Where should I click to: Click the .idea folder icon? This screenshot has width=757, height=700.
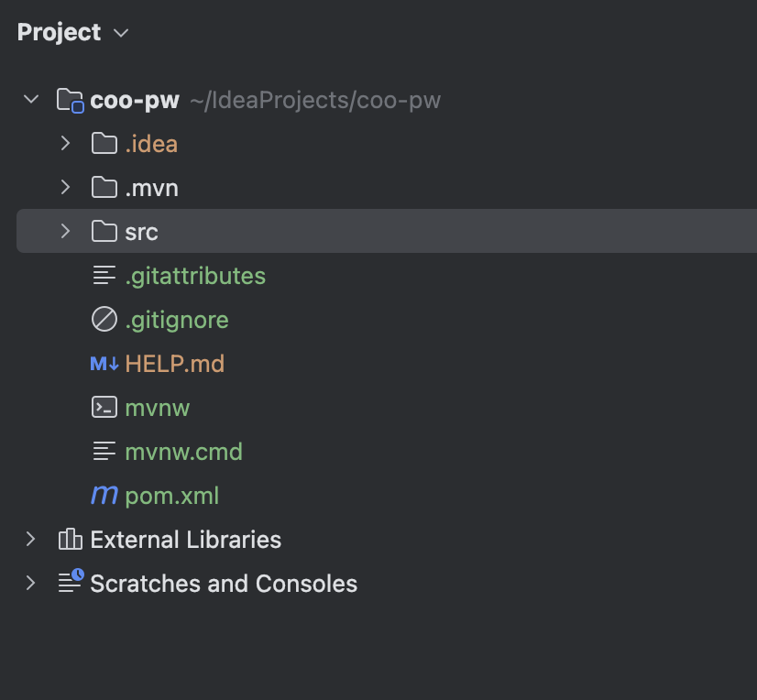[x=104, y=144]
